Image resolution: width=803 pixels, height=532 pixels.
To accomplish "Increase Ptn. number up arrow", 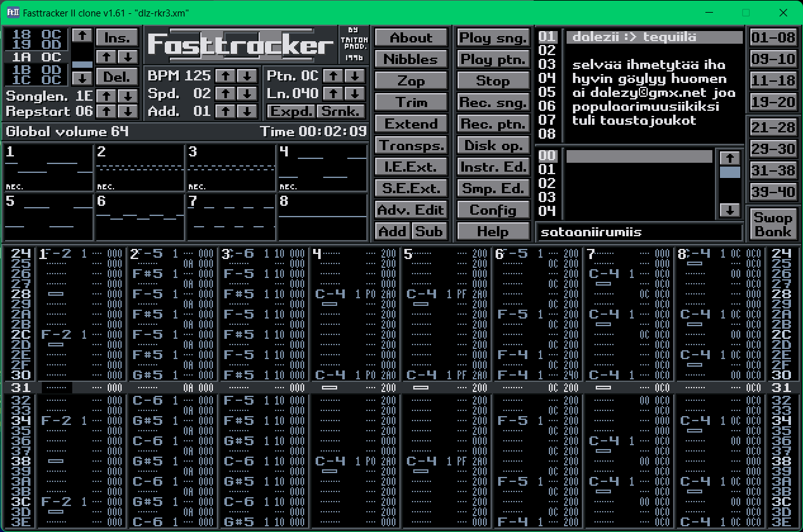I will 334,75.
